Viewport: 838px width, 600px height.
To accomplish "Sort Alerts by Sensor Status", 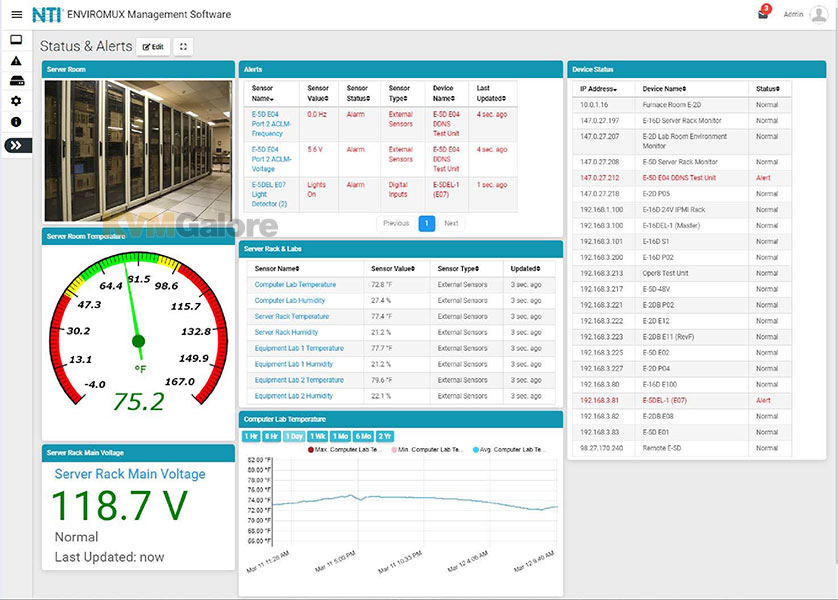I will click(x=358, y=93).
